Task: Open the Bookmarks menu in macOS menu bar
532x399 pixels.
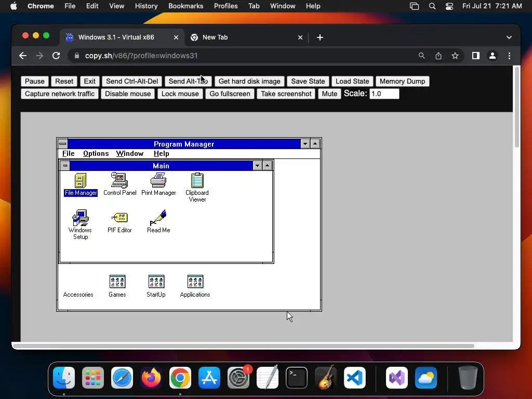Action: coord(185,6)
